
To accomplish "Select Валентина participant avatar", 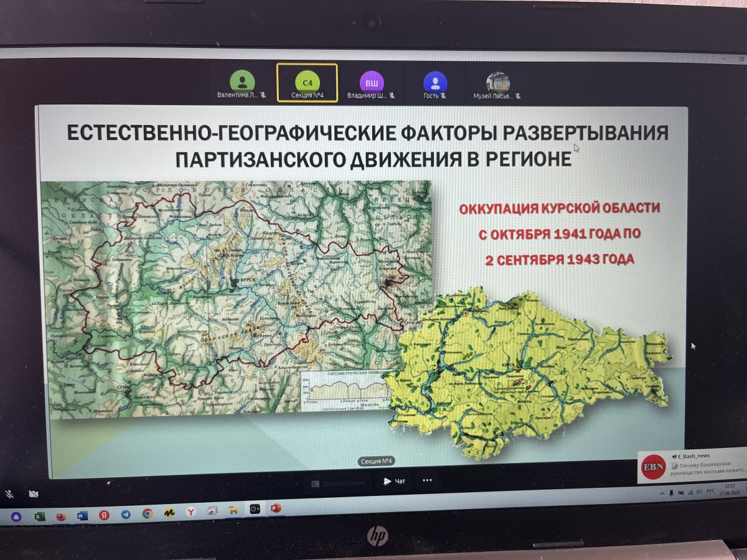I will (x=242, y=81).
